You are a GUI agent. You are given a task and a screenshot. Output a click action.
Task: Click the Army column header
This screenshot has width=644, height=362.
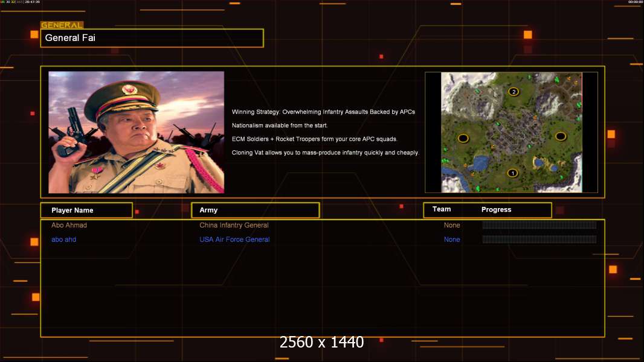(x=256, y=210)
